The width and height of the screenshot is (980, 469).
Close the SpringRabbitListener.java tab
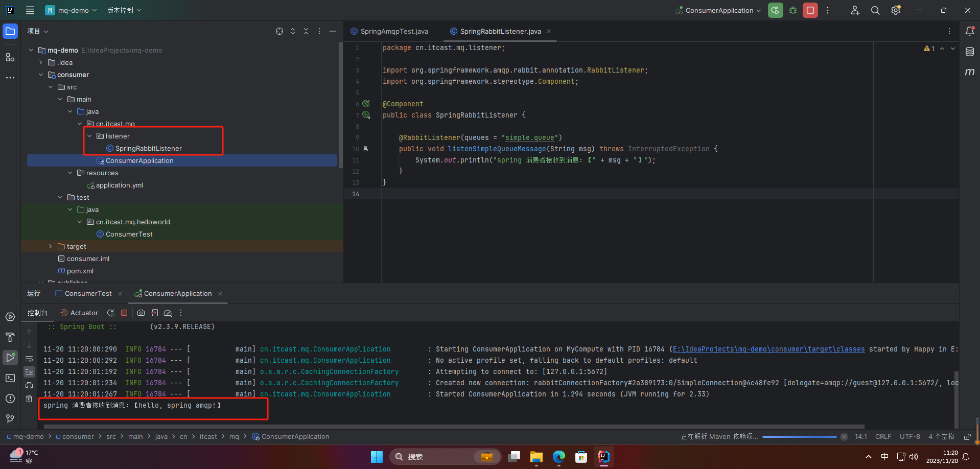pos(549,31)
